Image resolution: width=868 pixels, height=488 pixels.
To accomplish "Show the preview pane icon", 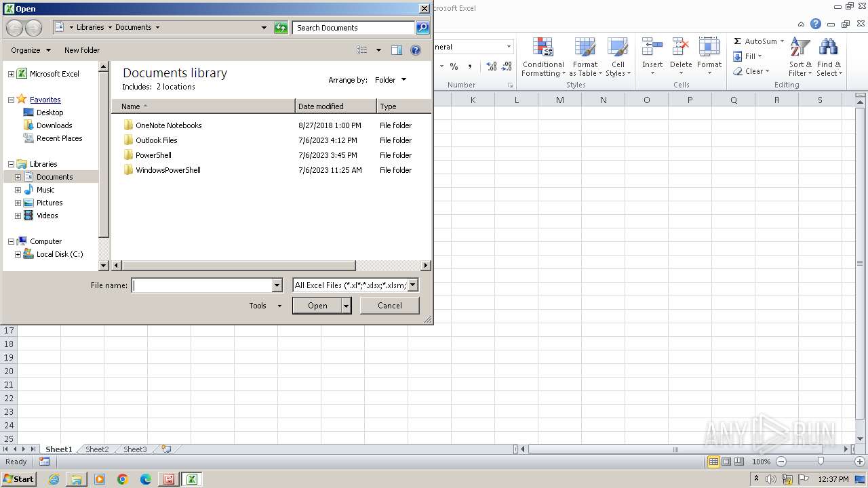I will (x=397, y=50).
